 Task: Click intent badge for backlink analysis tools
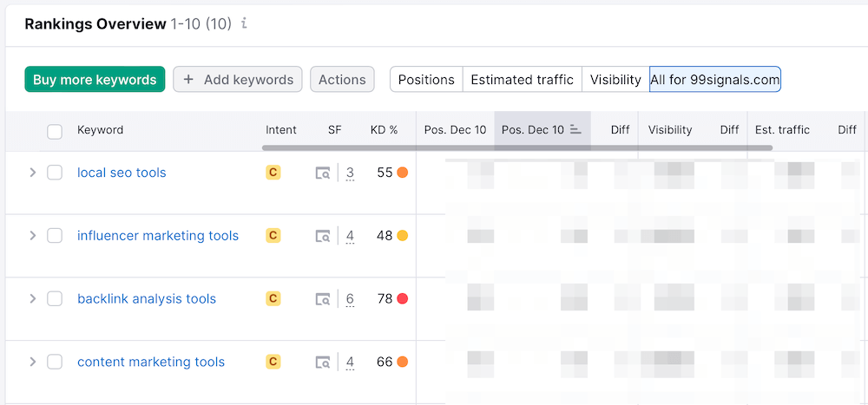[273, 299]
